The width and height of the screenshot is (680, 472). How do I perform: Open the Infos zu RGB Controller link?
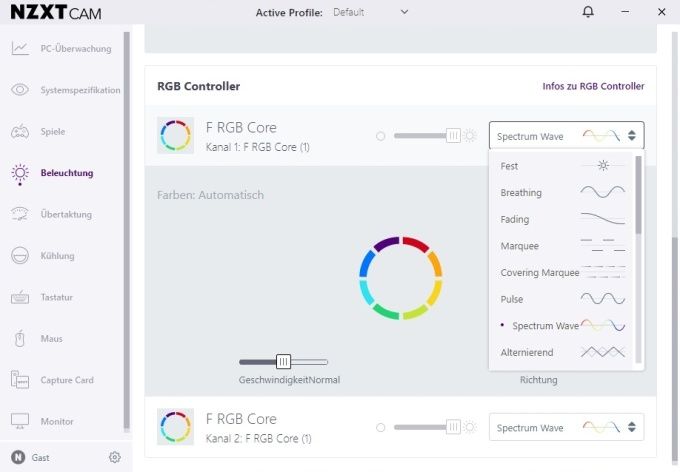pyautogui.click(x=593, y=86)
